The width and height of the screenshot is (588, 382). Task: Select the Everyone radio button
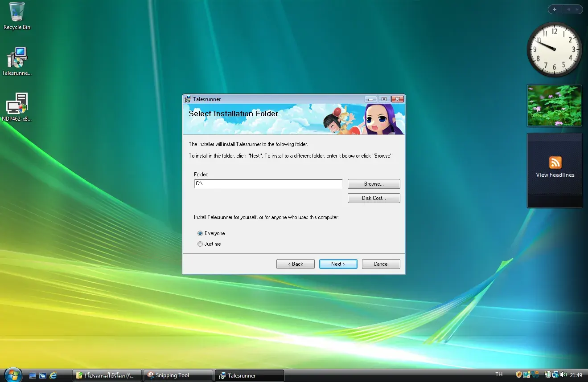coord(200,233)
